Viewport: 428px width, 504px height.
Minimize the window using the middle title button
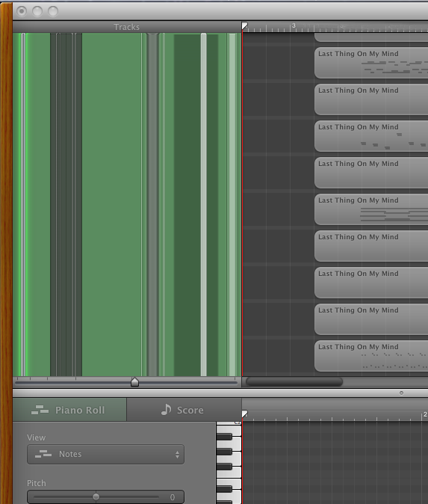tap(37, 11)
